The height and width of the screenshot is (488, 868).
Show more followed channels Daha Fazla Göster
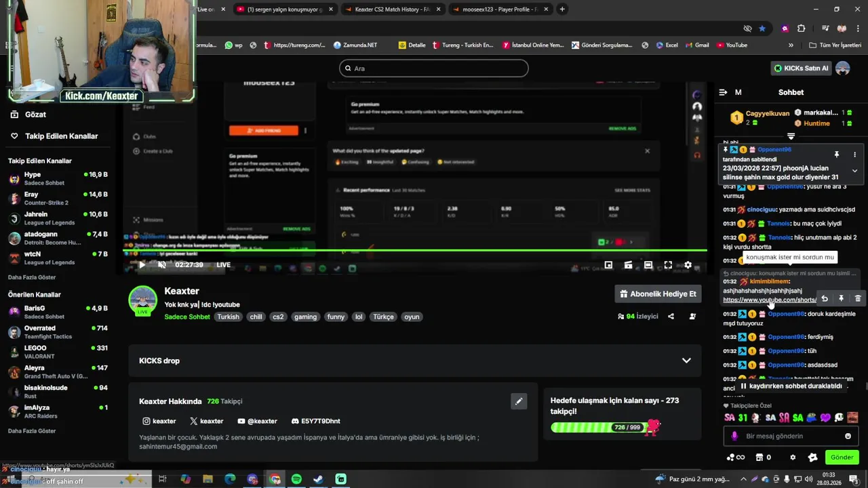32,278
